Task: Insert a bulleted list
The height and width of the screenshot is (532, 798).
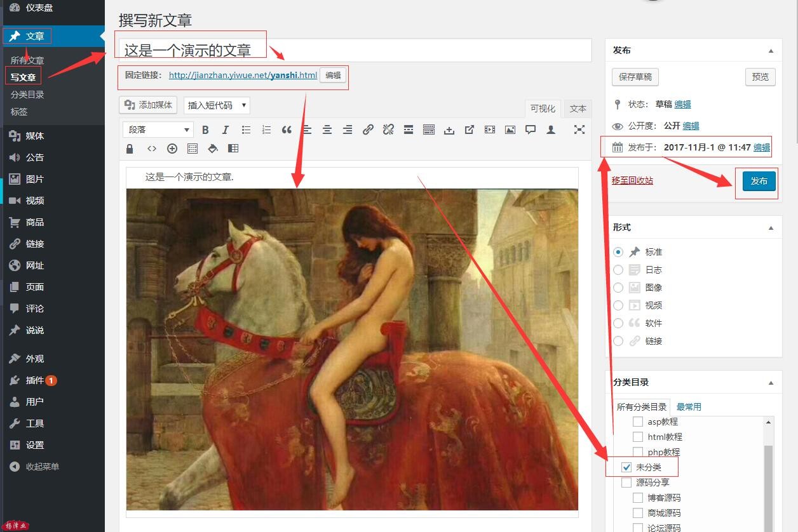Action: [x=246, y=130]
